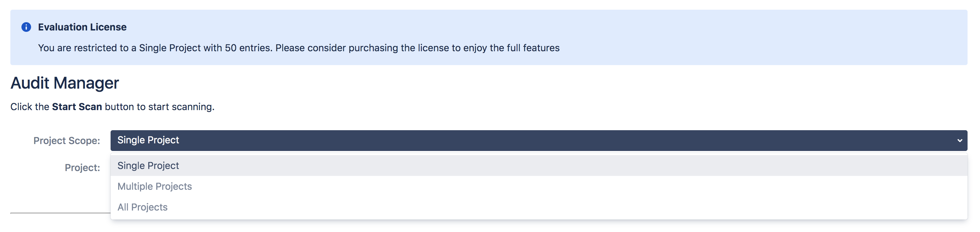Choose Single Project from the dropdown list
The height and width of the screenshot is (232, 980).
[148, 166]
